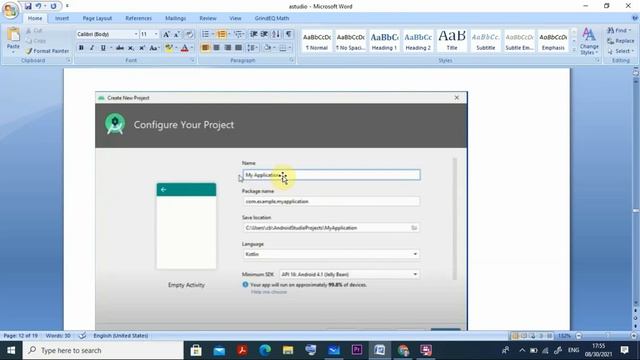The image size is (640, 360).
Task: Undo the last action
Action: pos(38,6)
